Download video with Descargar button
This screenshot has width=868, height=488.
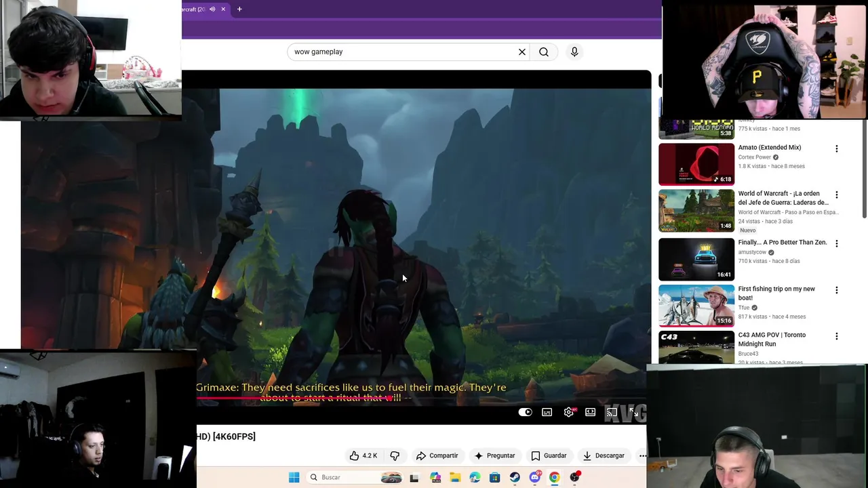click(604, 455)
